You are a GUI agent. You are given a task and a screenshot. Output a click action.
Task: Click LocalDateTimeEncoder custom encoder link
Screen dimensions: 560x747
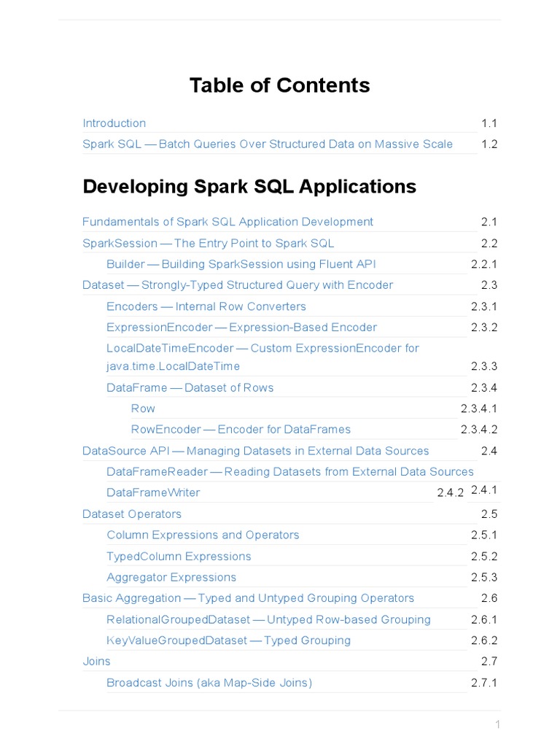(262, 349)
